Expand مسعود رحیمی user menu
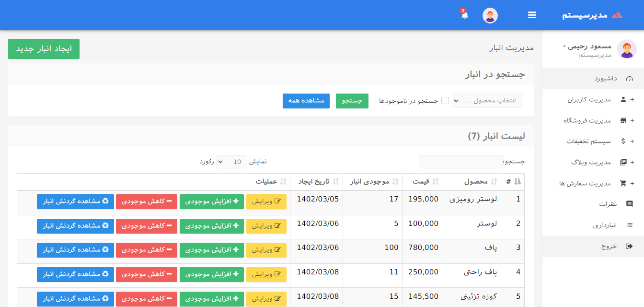The image size is (644, 307). point(587,47)
